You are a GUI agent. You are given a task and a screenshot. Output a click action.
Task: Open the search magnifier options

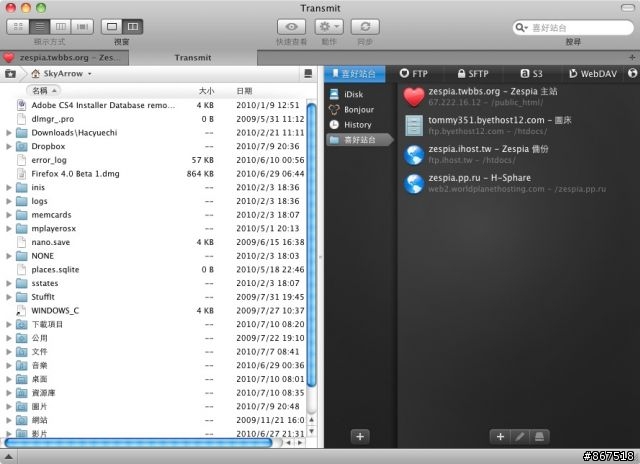coord(521,28)
